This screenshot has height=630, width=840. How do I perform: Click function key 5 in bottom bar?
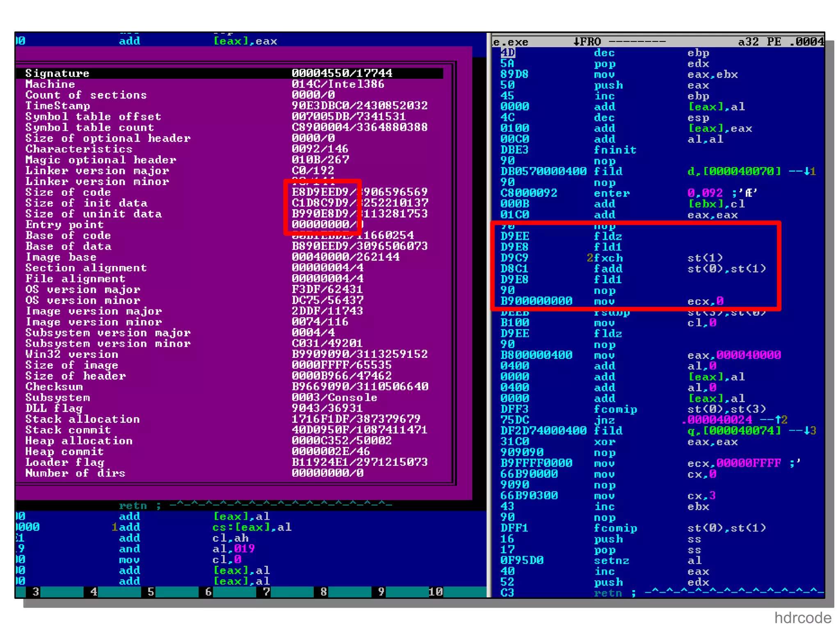(151, 591)
